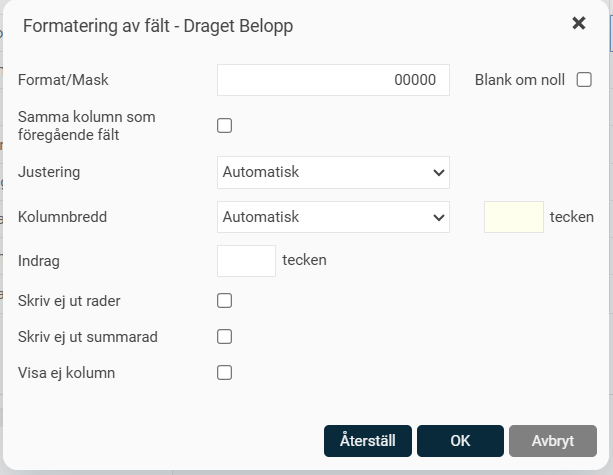613x475 pixels.
Task: Click the Format/Mask label text
Action: [x=63, y=79]
